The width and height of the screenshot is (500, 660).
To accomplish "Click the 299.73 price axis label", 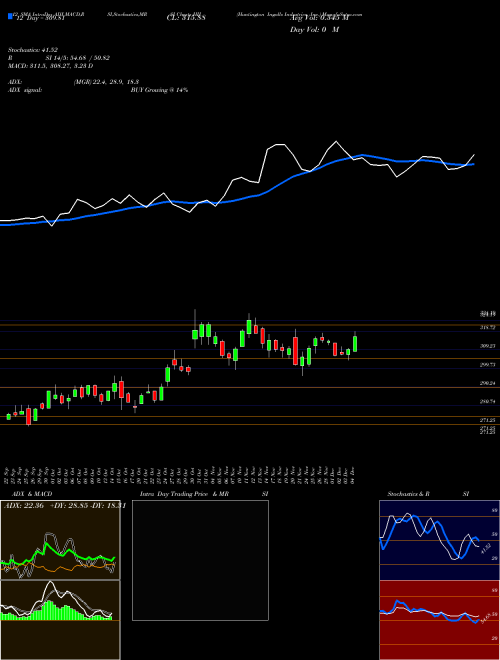I will point(488,365).
